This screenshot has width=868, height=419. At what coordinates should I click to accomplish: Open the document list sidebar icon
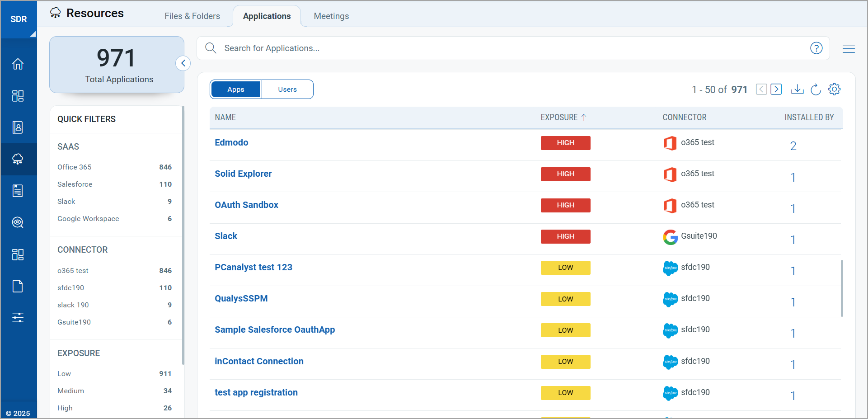click(x=18, y=191)
